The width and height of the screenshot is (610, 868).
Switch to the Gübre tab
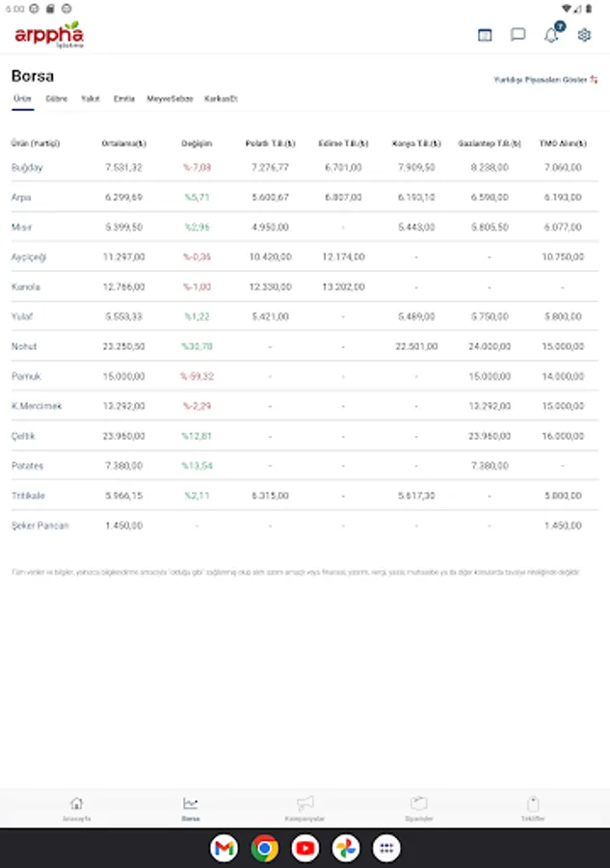click(56, 98)
